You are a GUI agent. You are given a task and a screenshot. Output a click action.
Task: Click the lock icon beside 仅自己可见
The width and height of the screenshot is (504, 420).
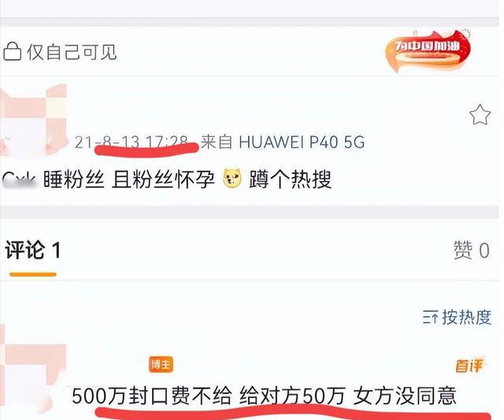[12, 51]
